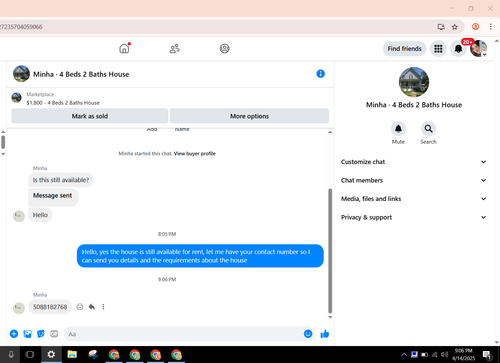The width and height of the screenshot is (500, 363).
Task: Click the house avatar in chat header
Action: pyautogui.click(x=21, y=74)
